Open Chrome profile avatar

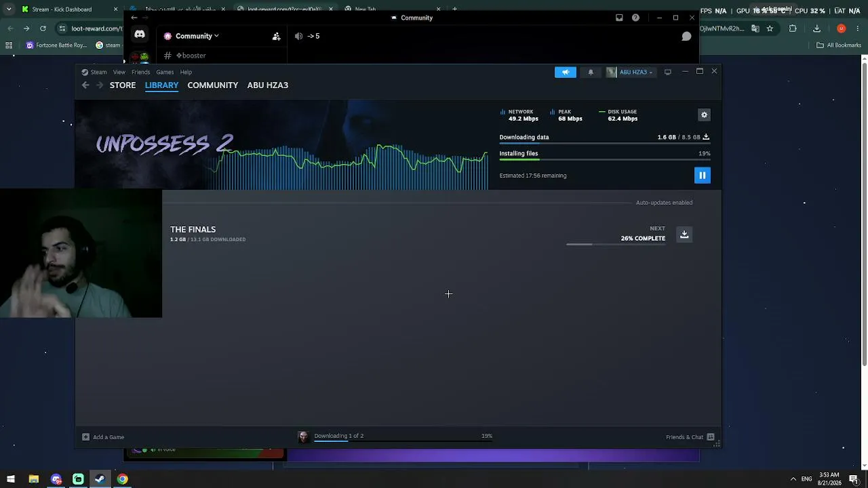(x=841, y=28)
